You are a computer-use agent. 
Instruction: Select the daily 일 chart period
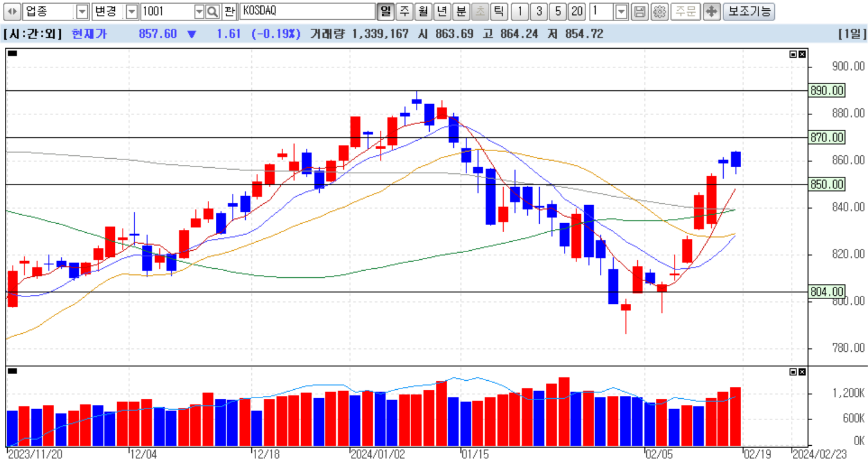[x=385, y=11]
